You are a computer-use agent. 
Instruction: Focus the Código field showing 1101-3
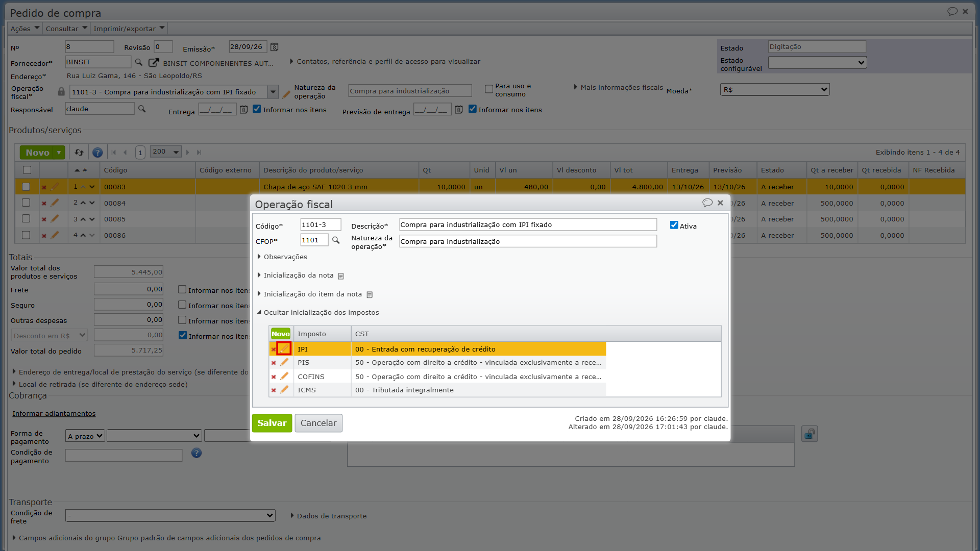click(x=321, y=225)
